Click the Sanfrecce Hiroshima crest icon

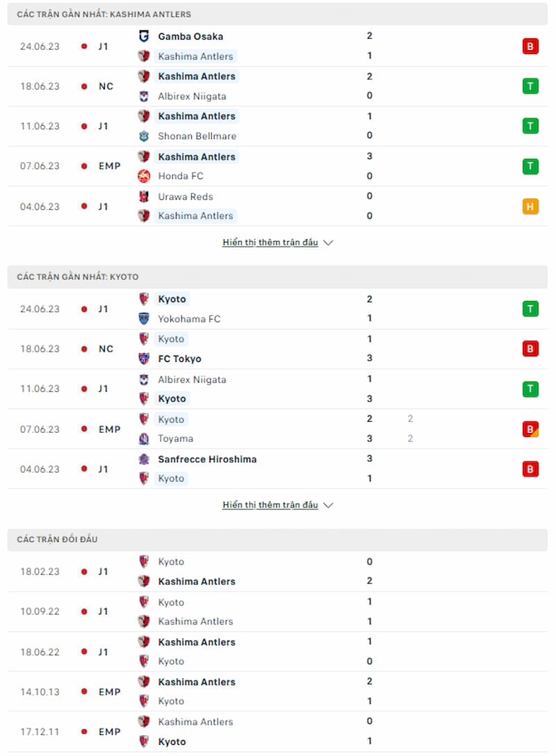tap(144, 459)
